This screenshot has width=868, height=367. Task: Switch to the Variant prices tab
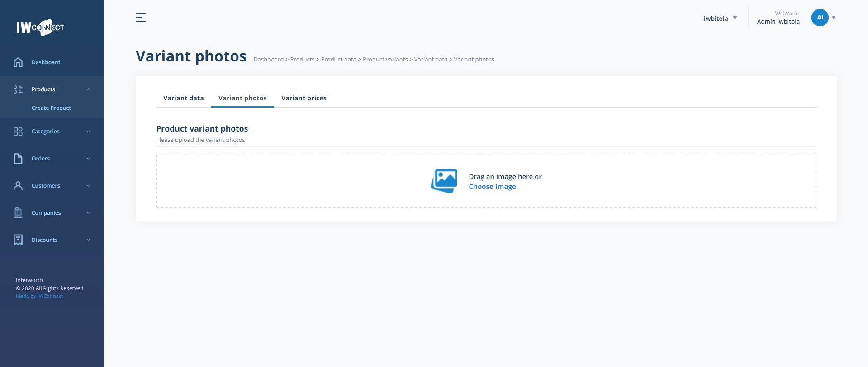(304, 98)
